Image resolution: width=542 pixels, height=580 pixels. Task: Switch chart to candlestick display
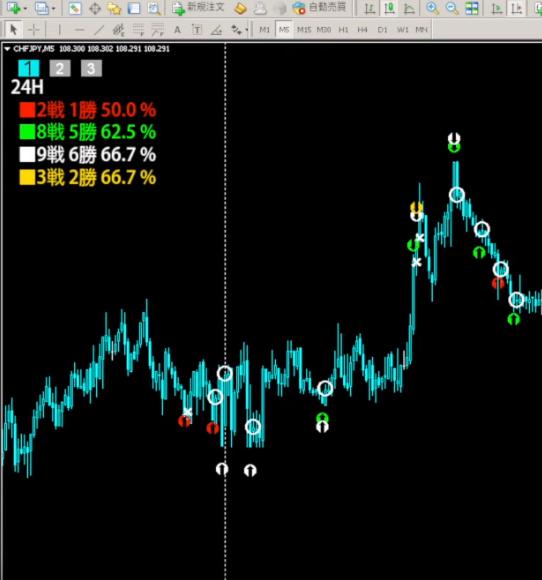389,8
